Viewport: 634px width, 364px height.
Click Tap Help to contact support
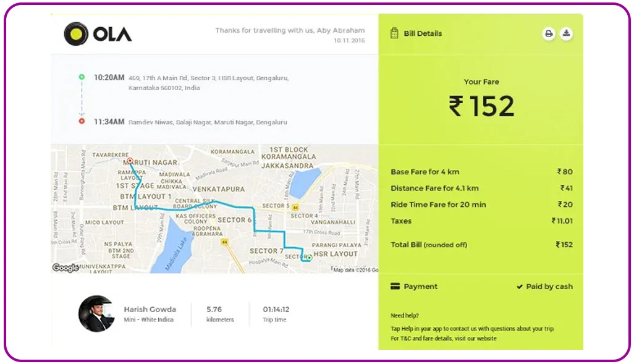pos(402,329)
